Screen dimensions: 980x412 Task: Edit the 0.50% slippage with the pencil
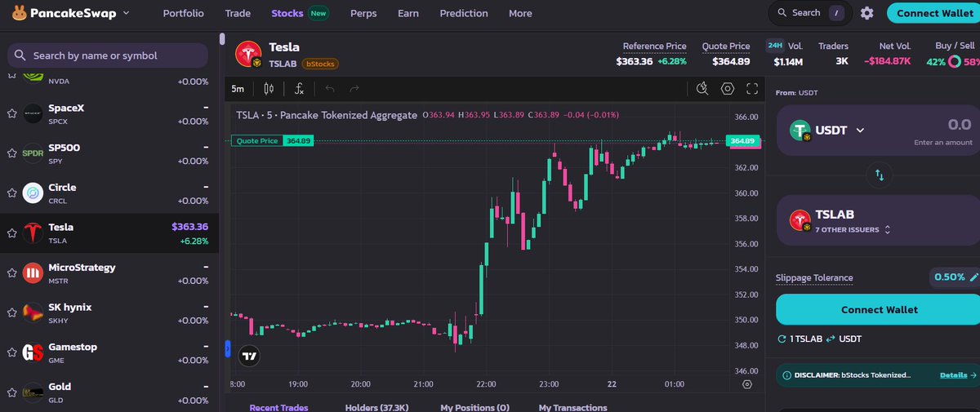[973, 277]
